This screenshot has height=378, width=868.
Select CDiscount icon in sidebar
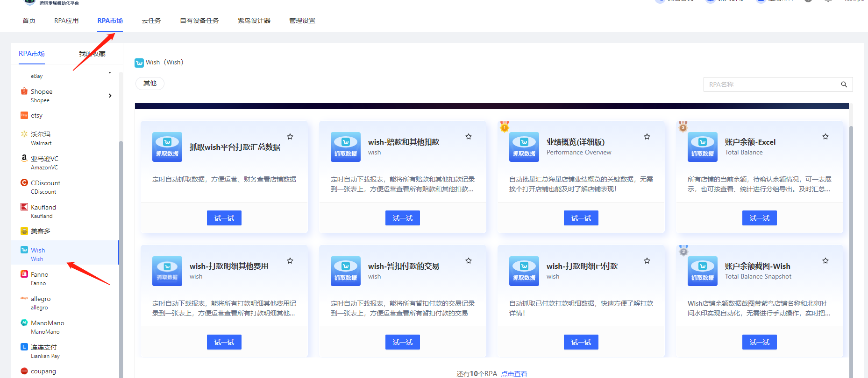click(x=24, y=182)
